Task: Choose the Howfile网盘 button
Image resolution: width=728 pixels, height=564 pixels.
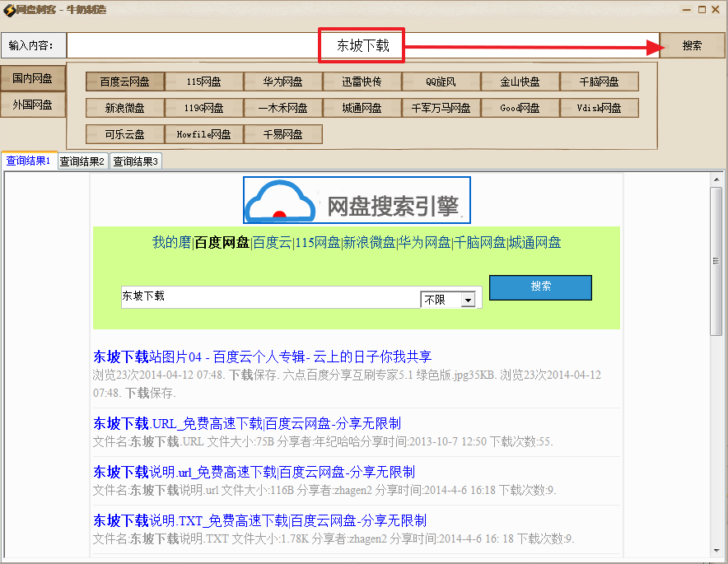Action: click(203, 134)
